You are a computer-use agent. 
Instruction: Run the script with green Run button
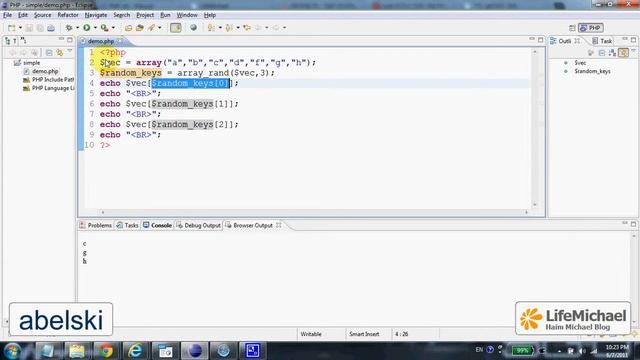tap(87, 28)
